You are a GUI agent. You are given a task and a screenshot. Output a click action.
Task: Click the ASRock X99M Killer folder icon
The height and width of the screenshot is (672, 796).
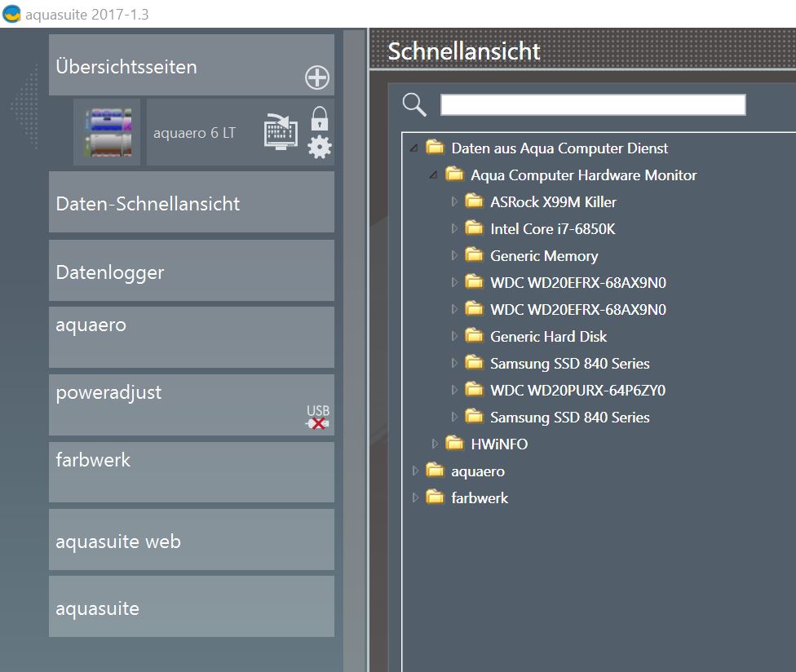click(x=474, y=201)
